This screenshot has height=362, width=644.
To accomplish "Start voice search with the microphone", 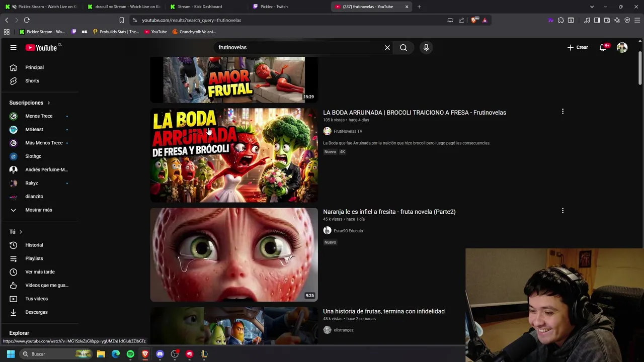I will pyautogui.click(x=426, y=47).
